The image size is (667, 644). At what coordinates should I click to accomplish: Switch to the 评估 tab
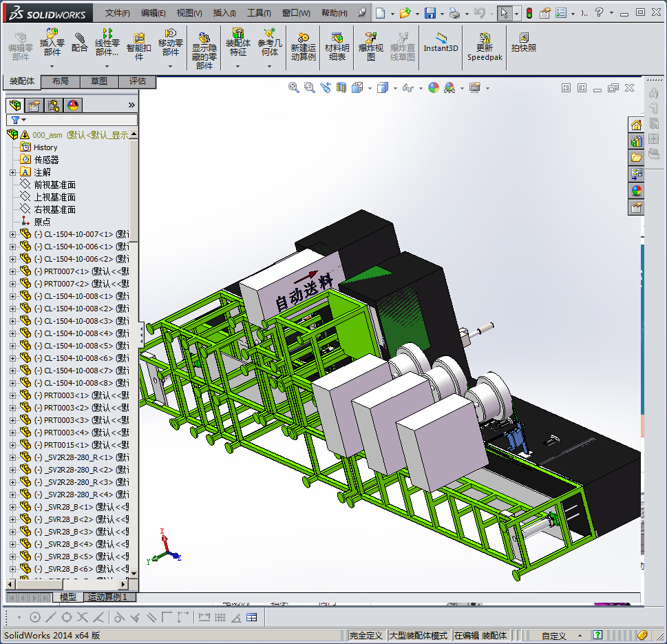point(138,81)
